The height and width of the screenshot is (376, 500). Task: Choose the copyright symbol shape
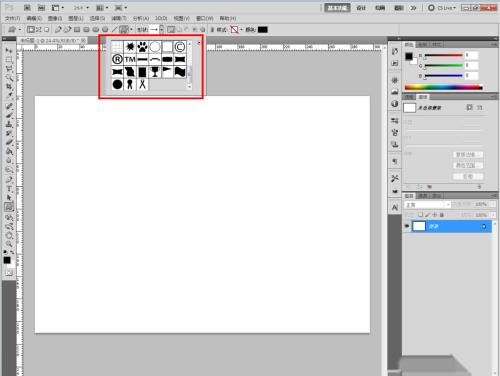(x=180, y=47)
